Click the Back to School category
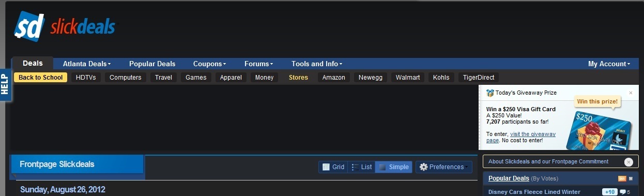644x196 pixels. point(40,78)
